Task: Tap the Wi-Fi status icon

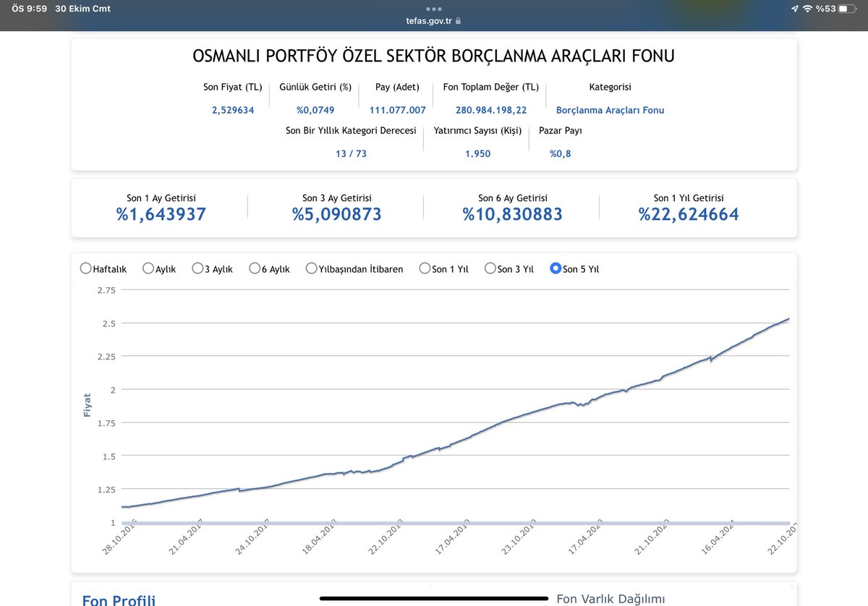Action: pos(807,9)
